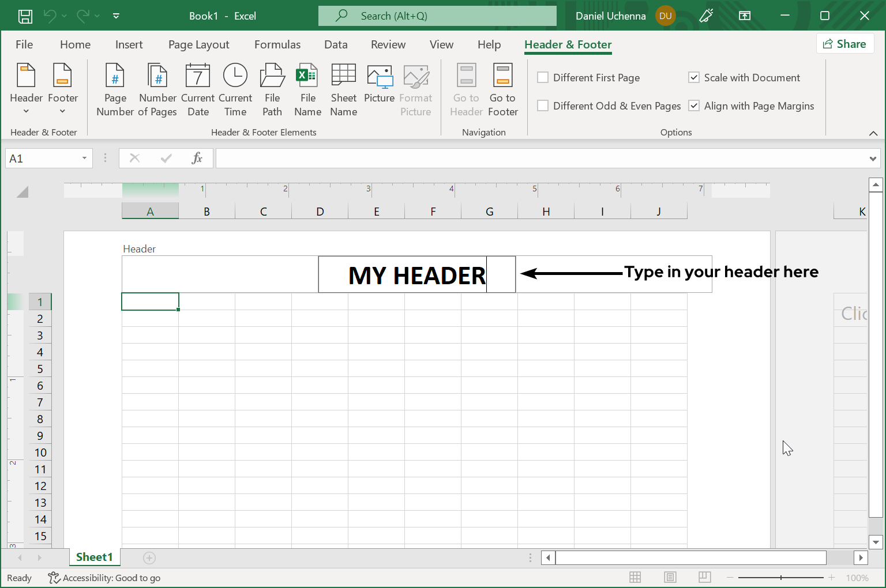The image size is (886, 588).
Task: Jump to footer with Go to Footer
Action: pyautogui.click(x=502, y=90)
